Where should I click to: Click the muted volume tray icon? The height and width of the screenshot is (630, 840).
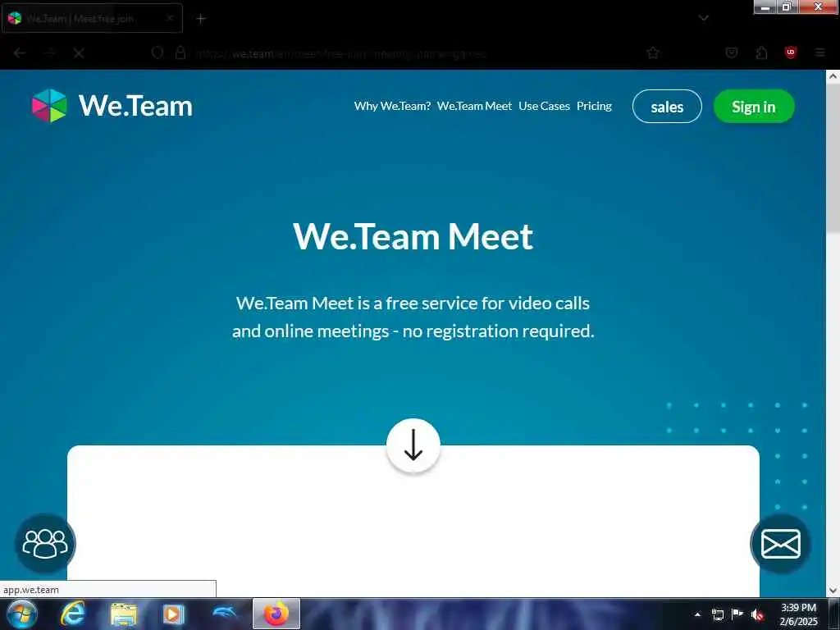coord(757,615)
